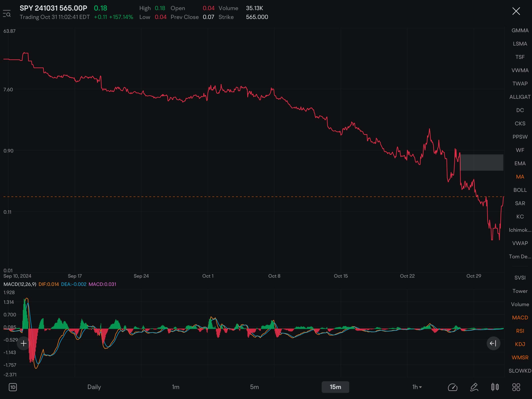The image size is (532, 399).
Task: Toggle the WMSR sub-indicator
Action: (x=520, y=358)
